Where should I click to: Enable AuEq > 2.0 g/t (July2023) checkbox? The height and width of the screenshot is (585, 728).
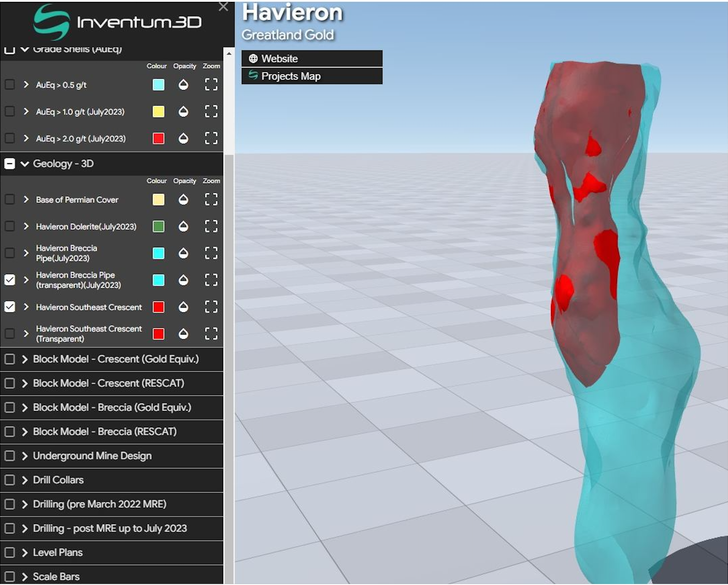(9, 138)
